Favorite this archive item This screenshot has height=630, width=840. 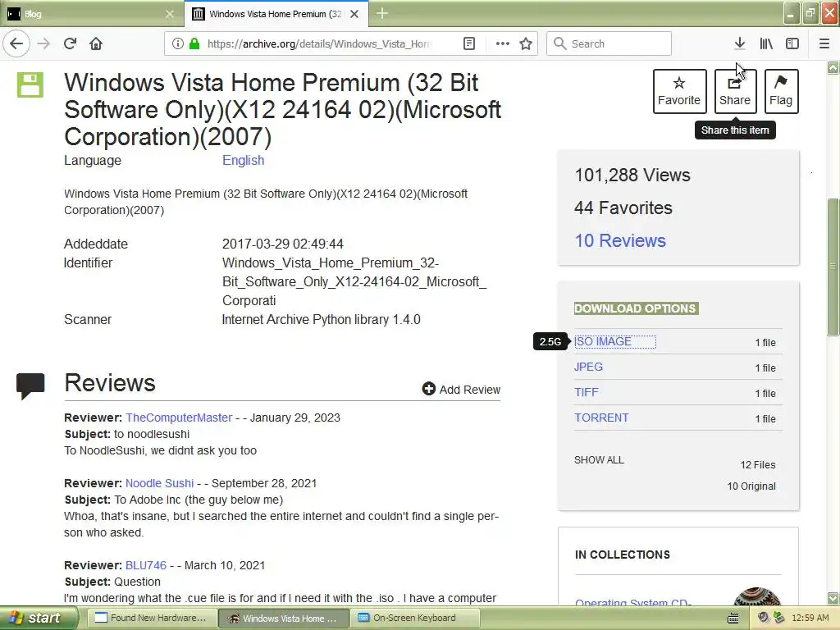coord(679,91)
